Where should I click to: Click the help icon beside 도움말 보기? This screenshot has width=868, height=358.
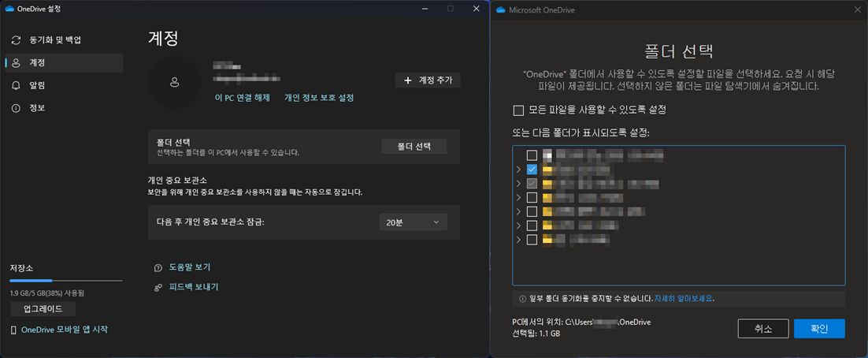point(158,267)
